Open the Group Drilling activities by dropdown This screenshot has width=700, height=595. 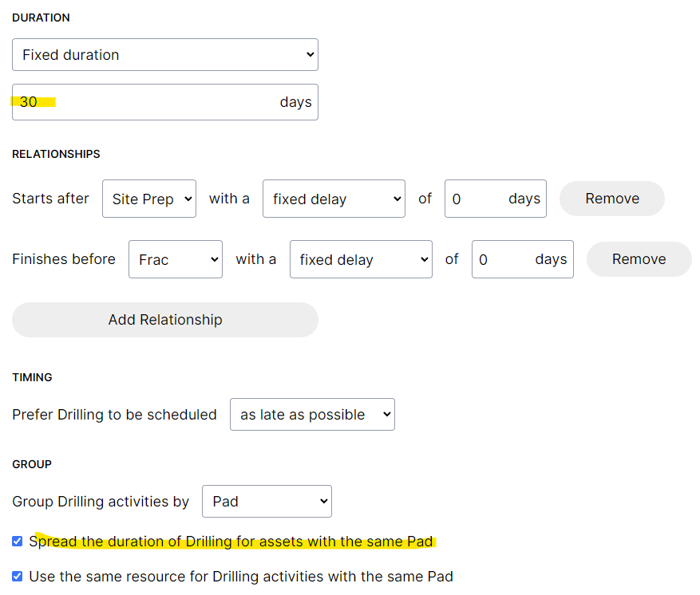[267, 501]
